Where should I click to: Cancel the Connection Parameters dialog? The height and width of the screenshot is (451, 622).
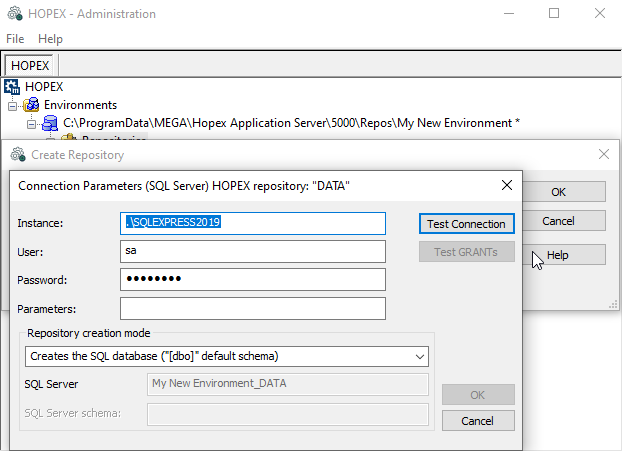478,420
